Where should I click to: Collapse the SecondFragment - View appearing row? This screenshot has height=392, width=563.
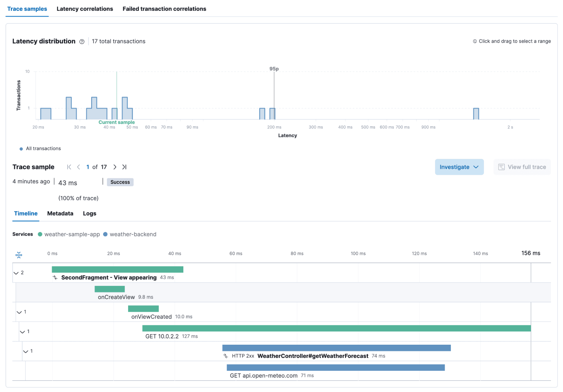[x=16, y=273]
